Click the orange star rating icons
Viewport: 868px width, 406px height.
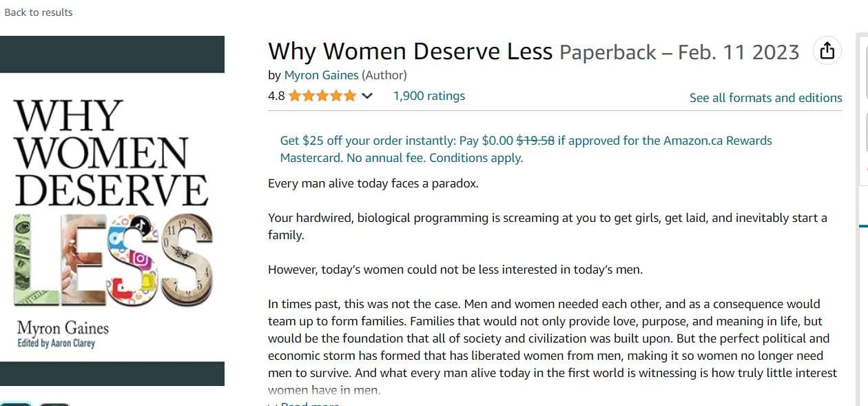pos(322,96)
